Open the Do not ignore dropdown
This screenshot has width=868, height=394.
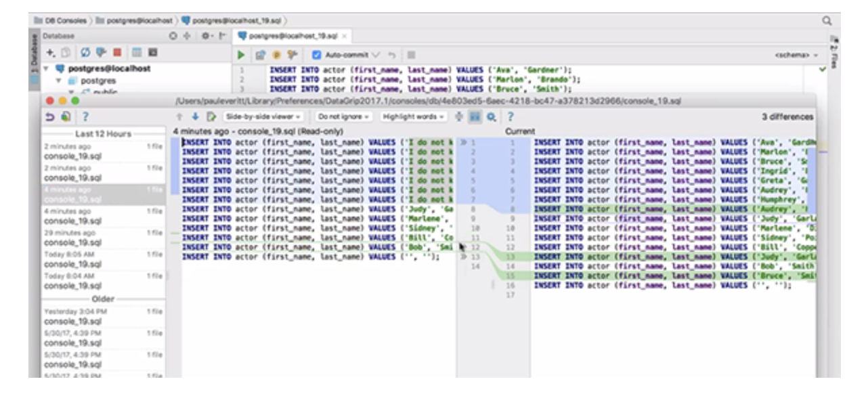click(345, 117)
